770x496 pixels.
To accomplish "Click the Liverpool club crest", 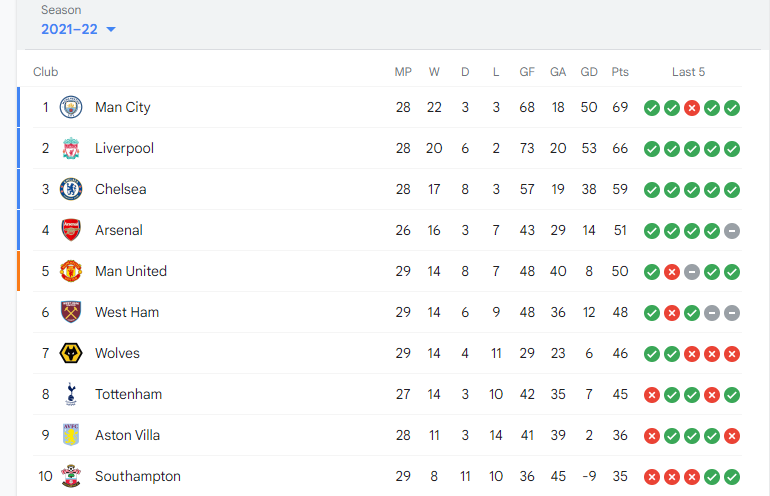I will click(x=71, y=148).
